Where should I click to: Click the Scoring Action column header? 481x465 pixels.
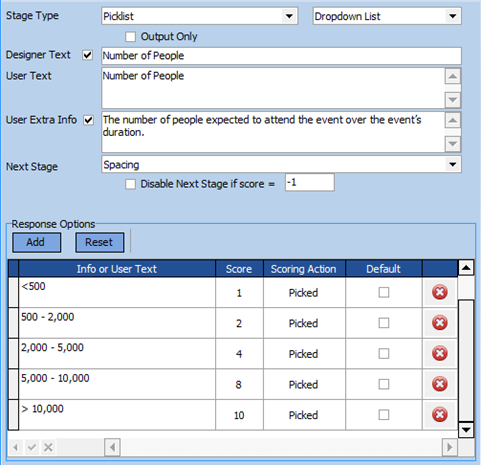point(304,269)
